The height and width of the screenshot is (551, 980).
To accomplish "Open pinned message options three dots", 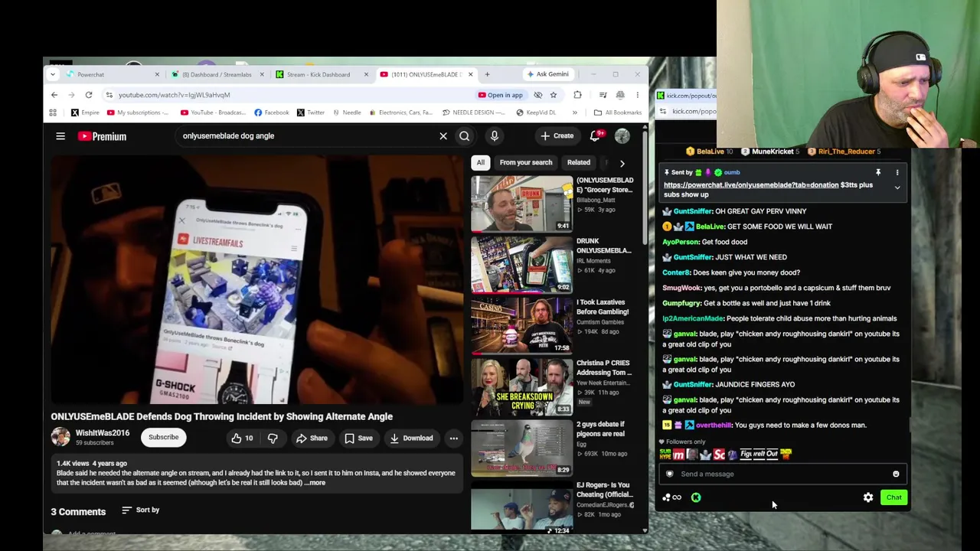I will pyautogui.click(x=897, y=172).
